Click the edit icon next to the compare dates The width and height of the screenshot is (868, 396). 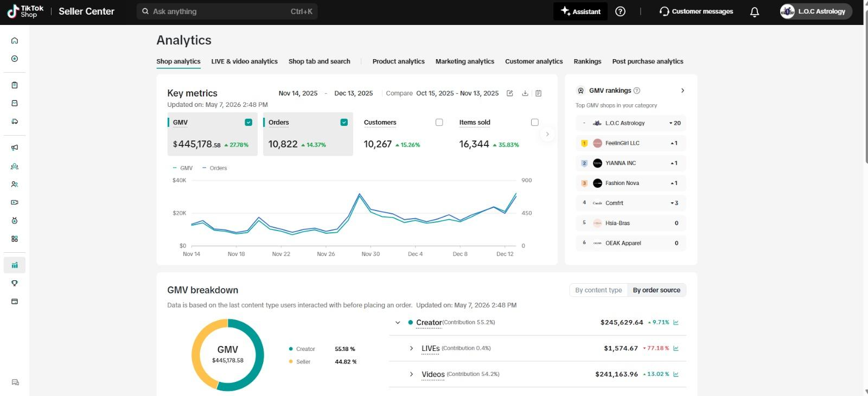pos(510,93)
